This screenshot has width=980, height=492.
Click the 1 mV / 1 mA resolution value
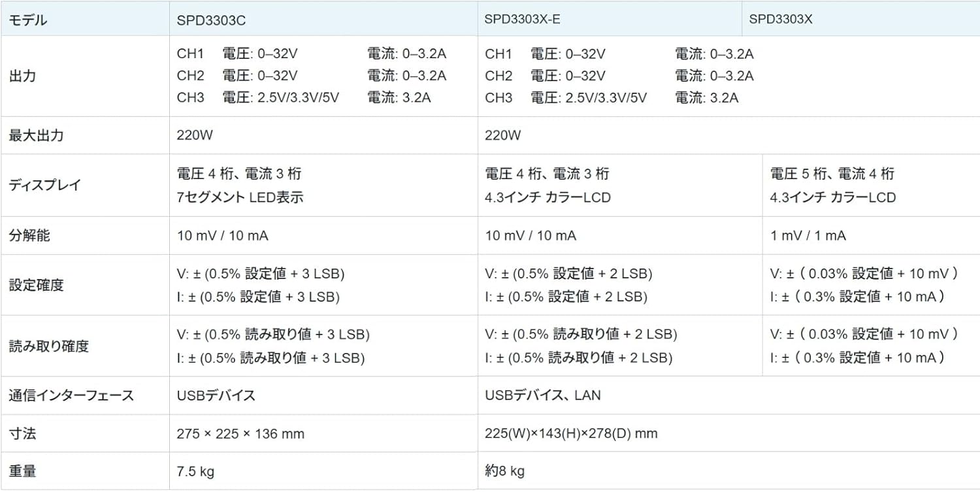click(808, 236)
